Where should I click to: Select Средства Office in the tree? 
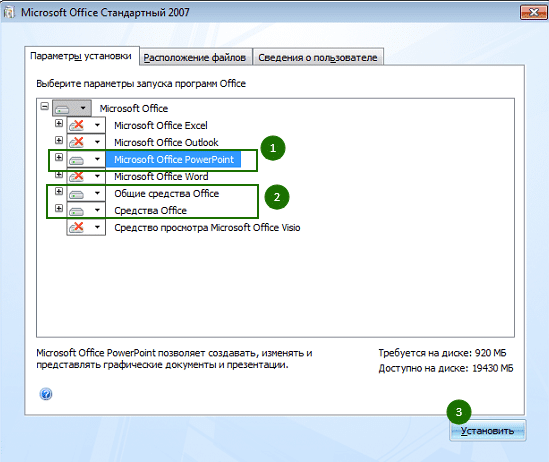pos(151,211)
